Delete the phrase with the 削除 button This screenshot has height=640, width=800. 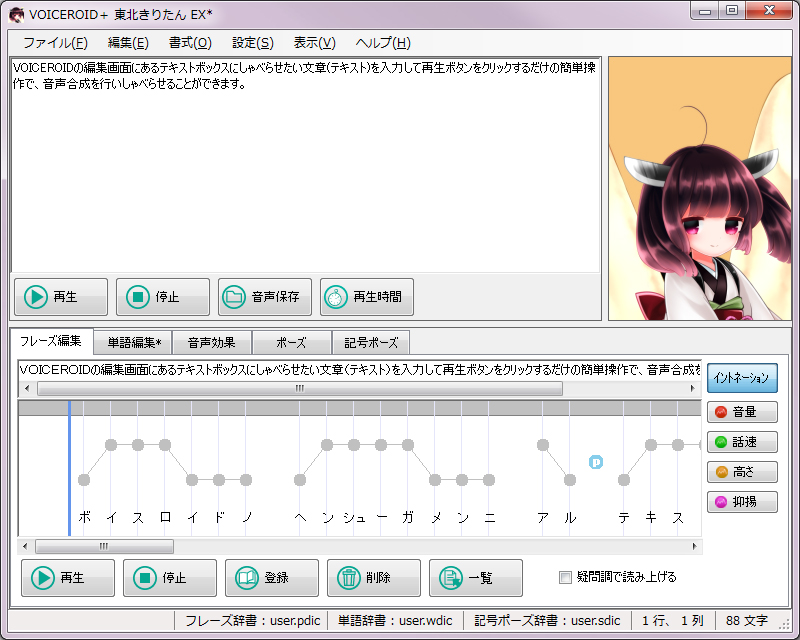[x=374, y=578]
